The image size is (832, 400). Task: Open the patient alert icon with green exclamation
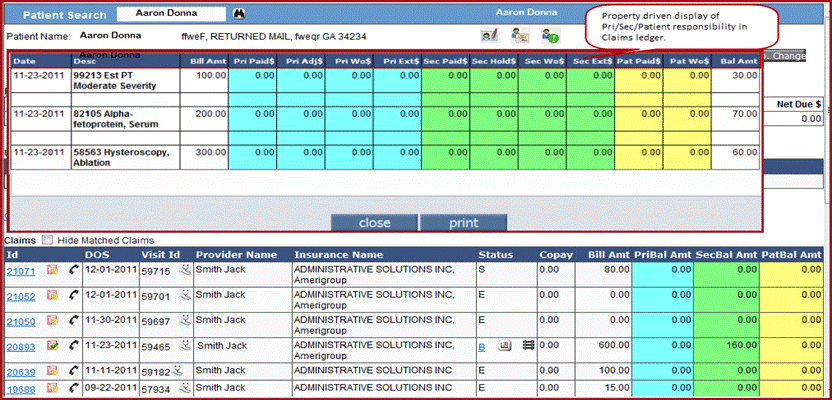[x=549, y=36]
